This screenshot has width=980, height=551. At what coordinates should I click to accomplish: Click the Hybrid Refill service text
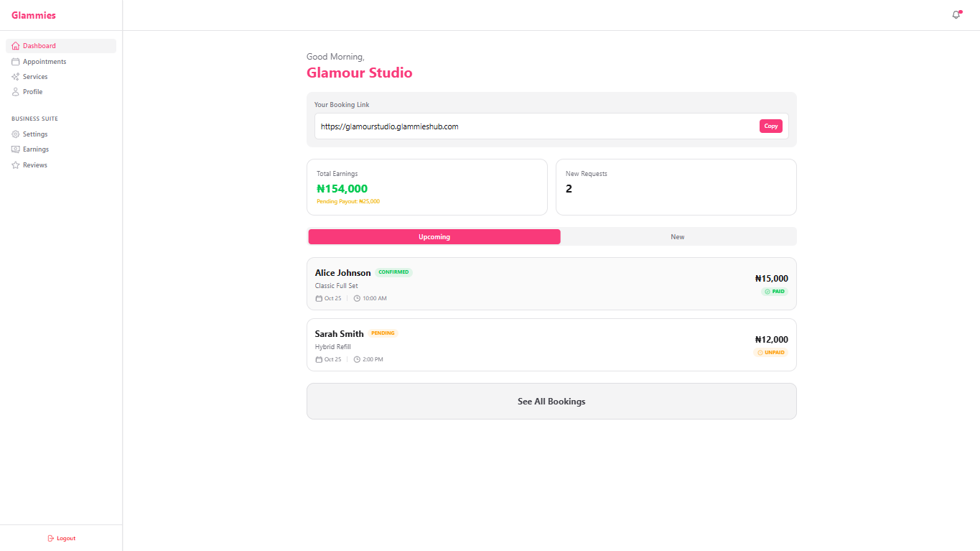click(x=333, y=347)
